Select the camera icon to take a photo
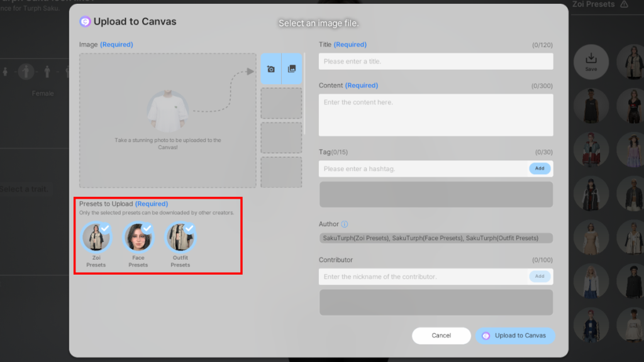This screenshot has height=362, width=644. [x=272, y=69]
